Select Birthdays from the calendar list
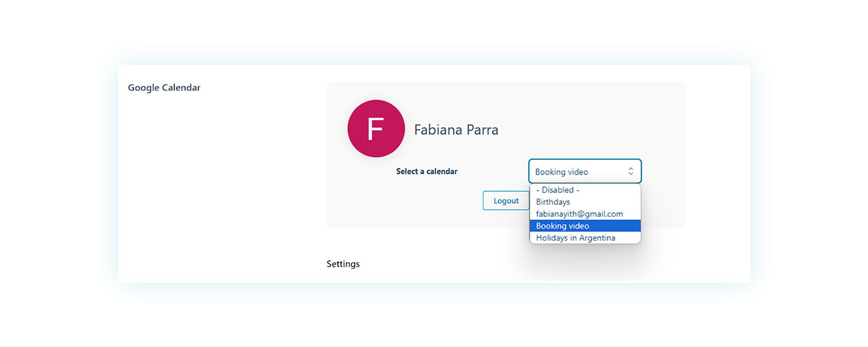Screen dimensions: 868x347 [x=585, y=202]
